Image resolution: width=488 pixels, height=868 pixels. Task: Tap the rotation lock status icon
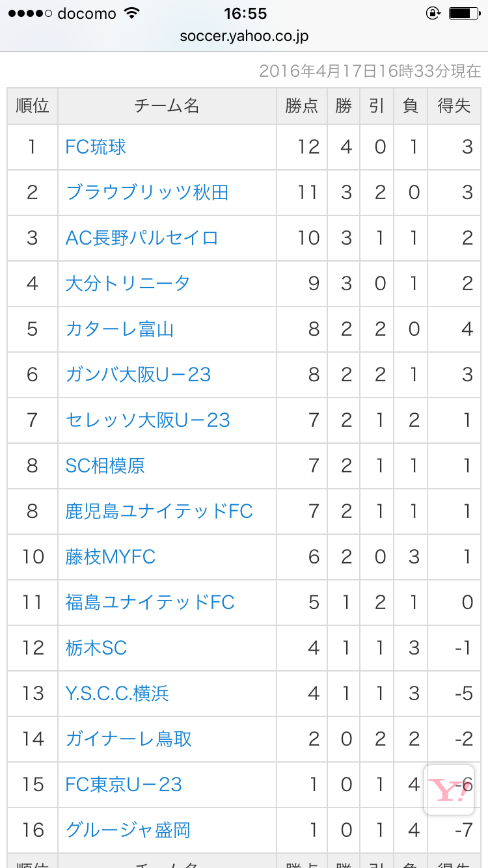click(433, 14)
